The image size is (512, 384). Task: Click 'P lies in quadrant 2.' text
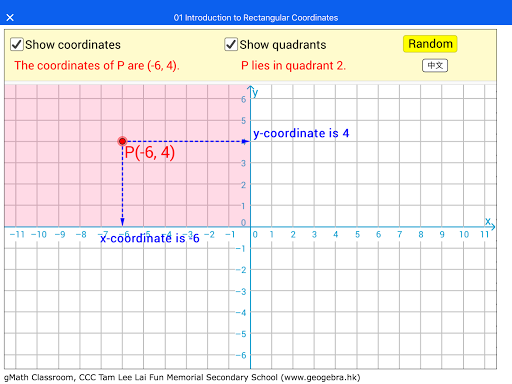click(293, 65)
